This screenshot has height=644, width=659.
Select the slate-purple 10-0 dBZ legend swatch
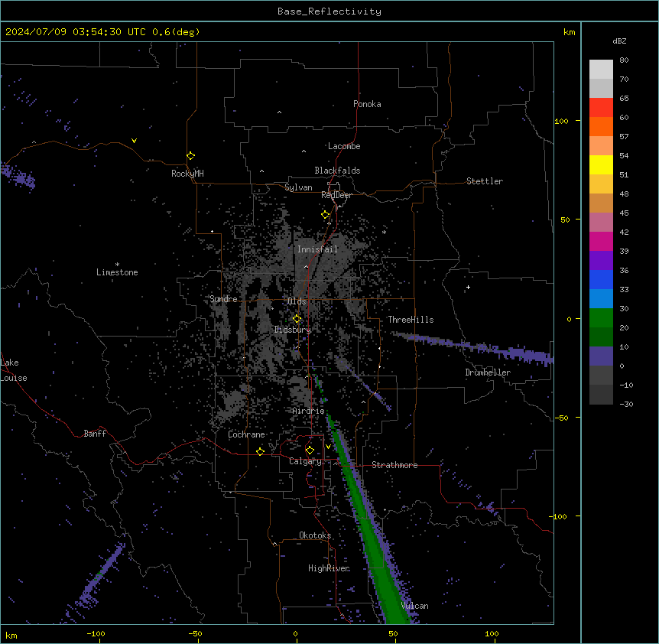601,356
